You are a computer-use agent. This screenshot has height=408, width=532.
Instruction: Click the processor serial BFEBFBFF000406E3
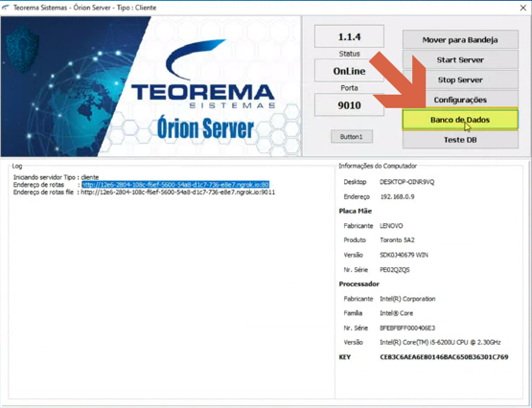pyautogui.click(x=407, y=328)
